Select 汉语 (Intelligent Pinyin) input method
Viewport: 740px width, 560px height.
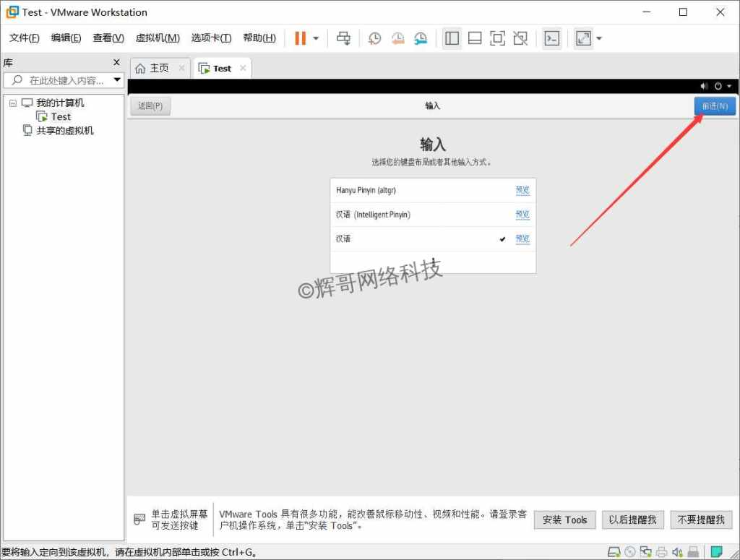click(433, 215)
